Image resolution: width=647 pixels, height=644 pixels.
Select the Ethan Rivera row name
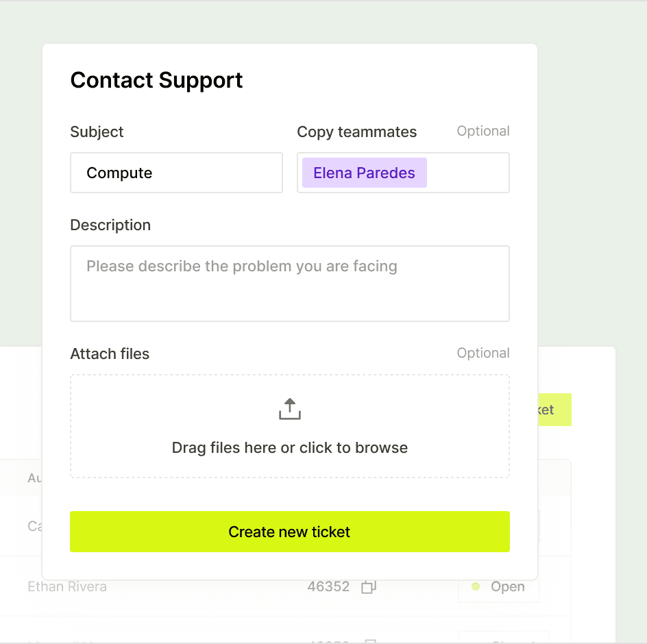[x=67, y=586]
